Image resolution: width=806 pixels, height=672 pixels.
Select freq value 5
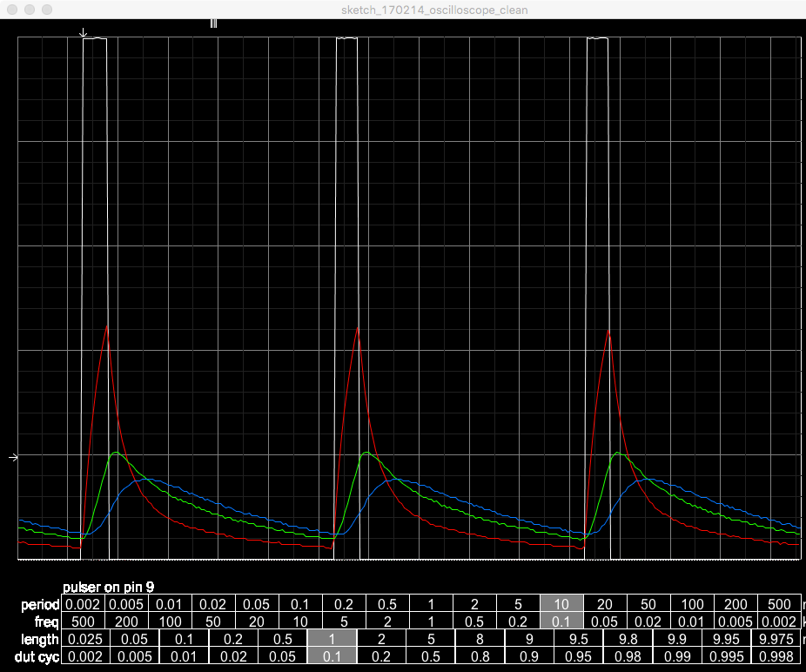click(x=344, y=622)
